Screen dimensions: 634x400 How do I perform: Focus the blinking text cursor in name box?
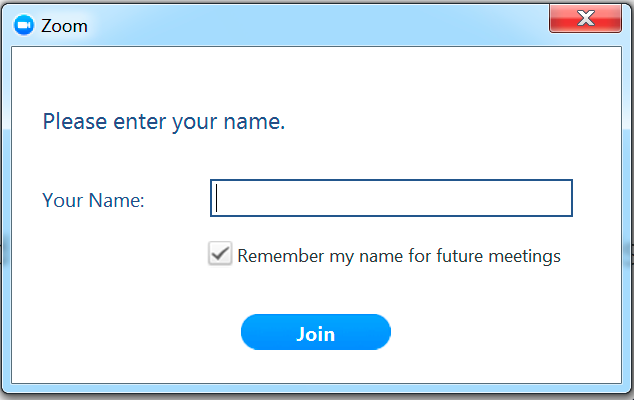(217, 198)
